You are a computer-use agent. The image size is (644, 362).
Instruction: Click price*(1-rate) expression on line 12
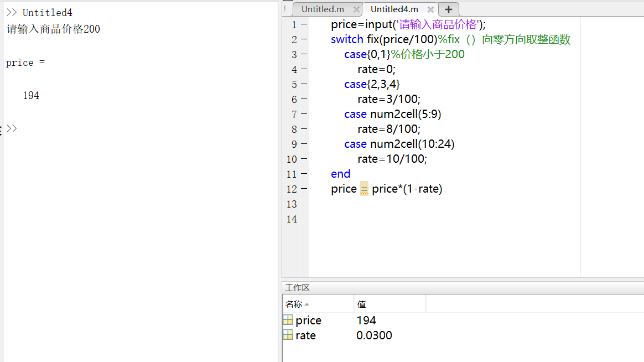tap(407, 189)
